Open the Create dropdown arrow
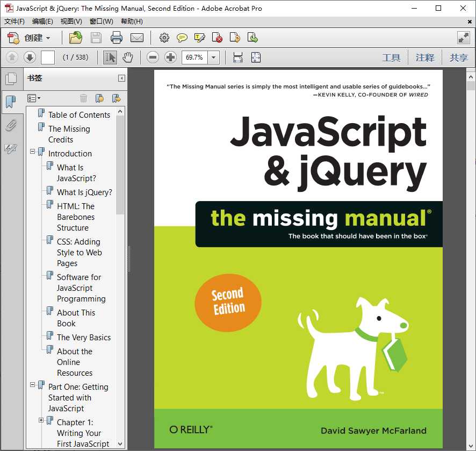This screenshot has height=451, width=476. [48, 38]
